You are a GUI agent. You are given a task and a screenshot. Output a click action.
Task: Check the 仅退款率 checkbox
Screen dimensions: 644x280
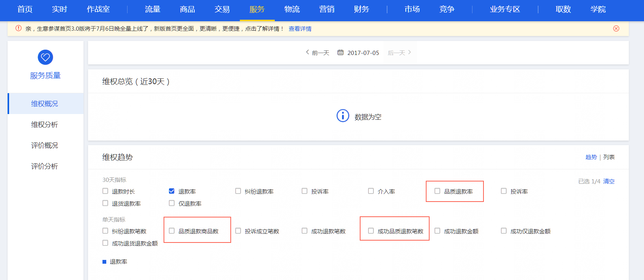click(172, 203)
